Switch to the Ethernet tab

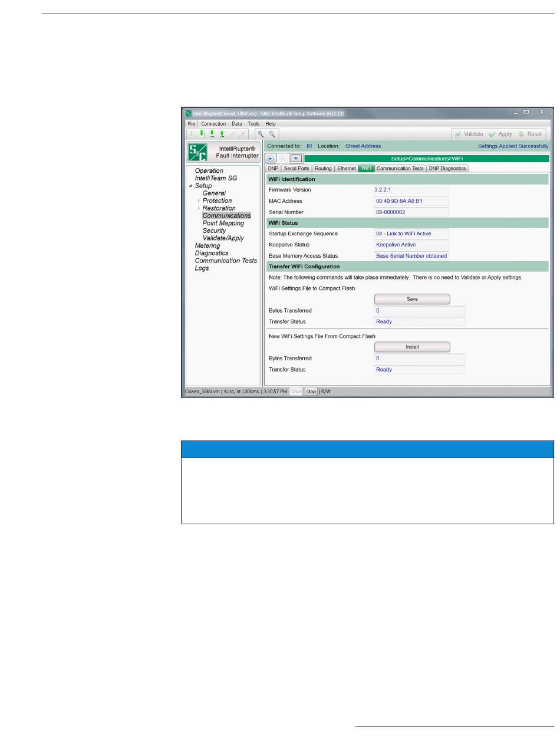coord(347,169)
